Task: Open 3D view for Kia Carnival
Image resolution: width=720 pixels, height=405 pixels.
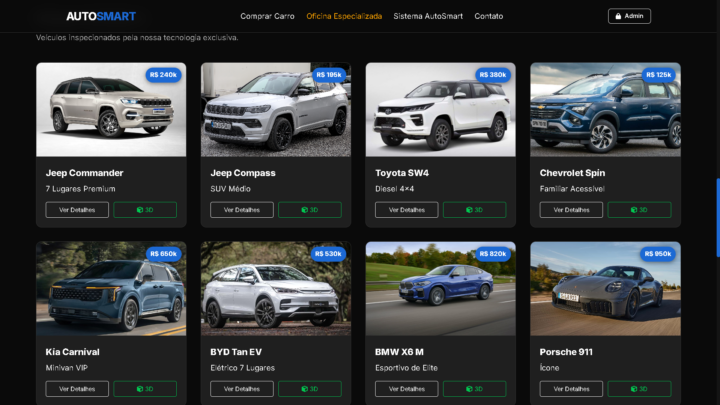Action: 145,389
